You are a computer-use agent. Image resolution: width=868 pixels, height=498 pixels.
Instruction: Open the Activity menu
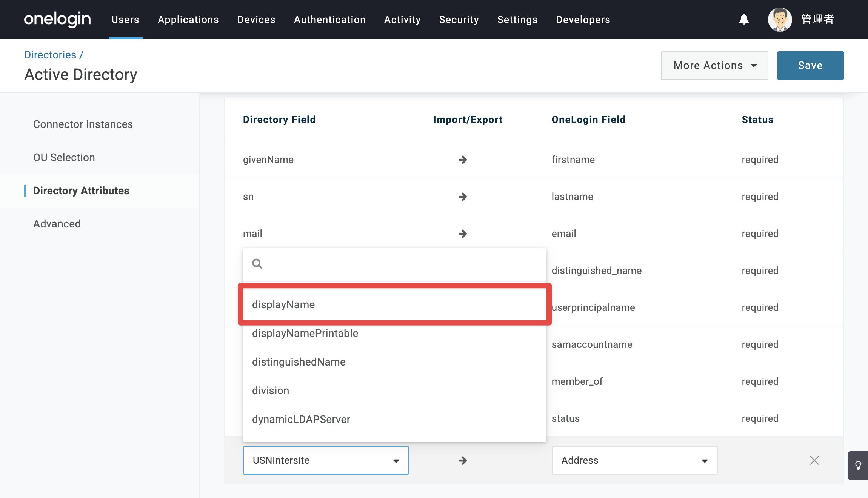click(402, 20)
